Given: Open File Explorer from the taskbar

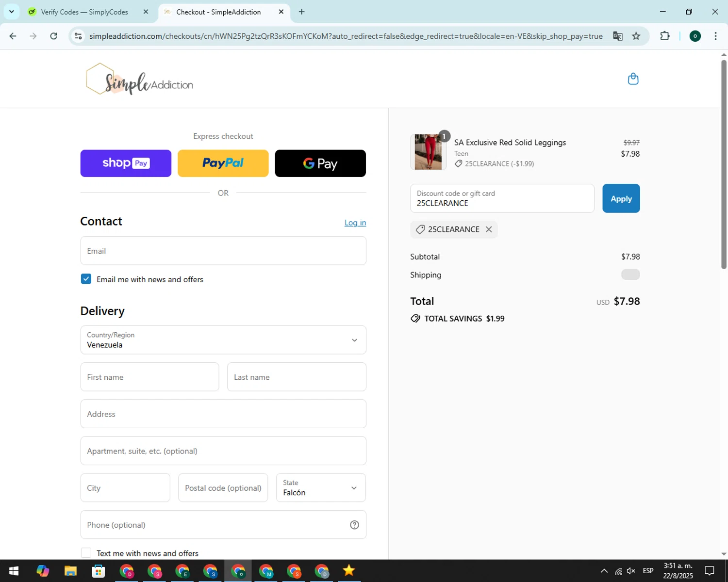Looking at the screenshot, I should 70,571.
